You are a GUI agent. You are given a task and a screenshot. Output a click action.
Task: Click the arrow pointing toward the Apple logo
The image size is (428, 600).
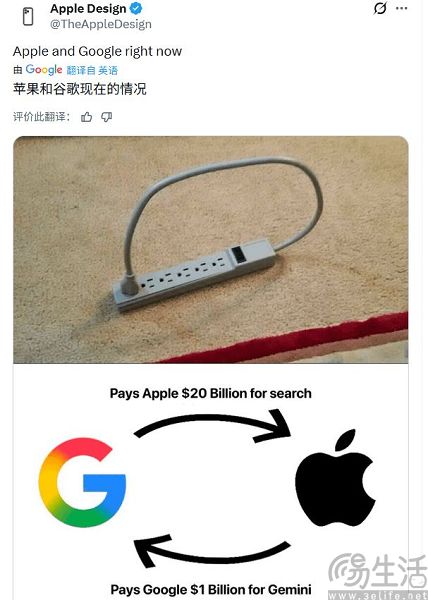pos(213,426)
